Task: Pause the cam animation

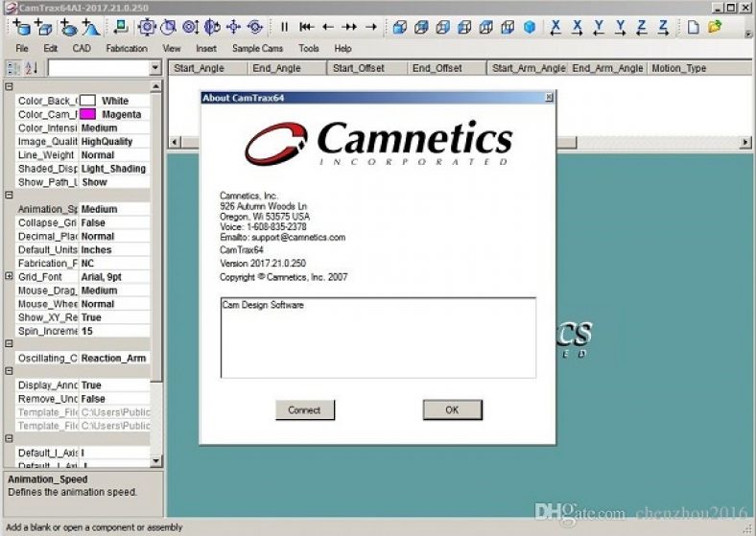Action: click(x=285, y=27)
